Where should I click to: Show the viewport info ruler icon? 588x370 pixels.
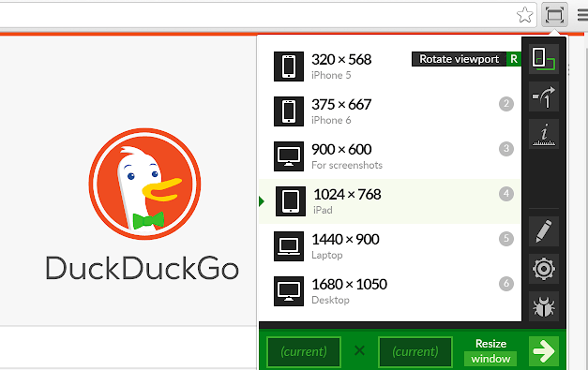[x=544, y=134]
